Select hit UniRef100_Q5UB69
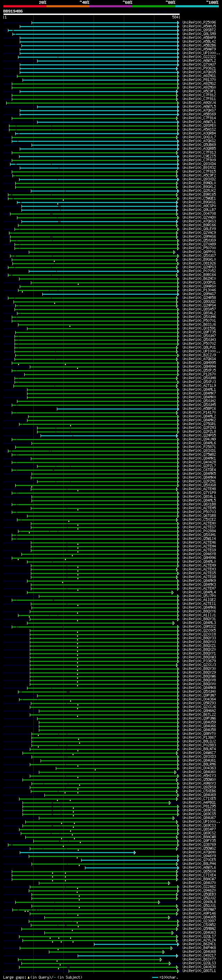 (x=199, y=145)
